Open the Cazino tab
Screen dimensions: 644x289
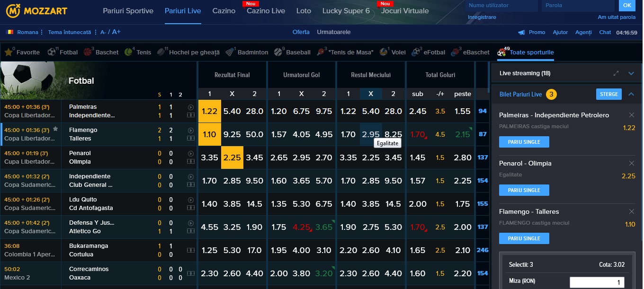tap(224, 11)
